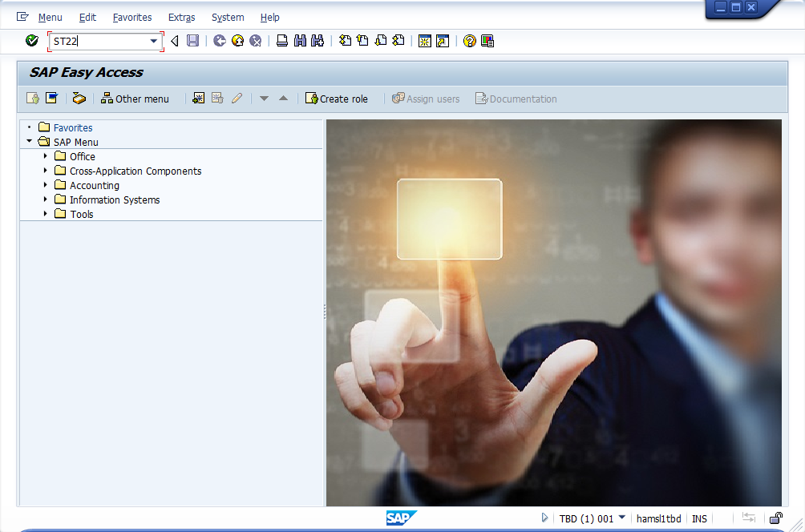Click the padlock icon in status bar
805x532 pixels.
pyautogui.click(x=775, y=518)
